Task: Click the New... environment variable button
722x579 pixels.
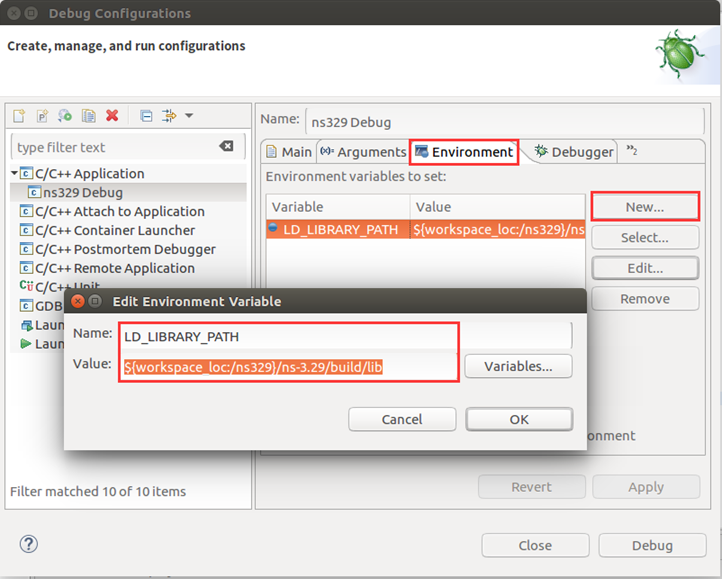Action: pyautogui.click(x=645, y=207)
